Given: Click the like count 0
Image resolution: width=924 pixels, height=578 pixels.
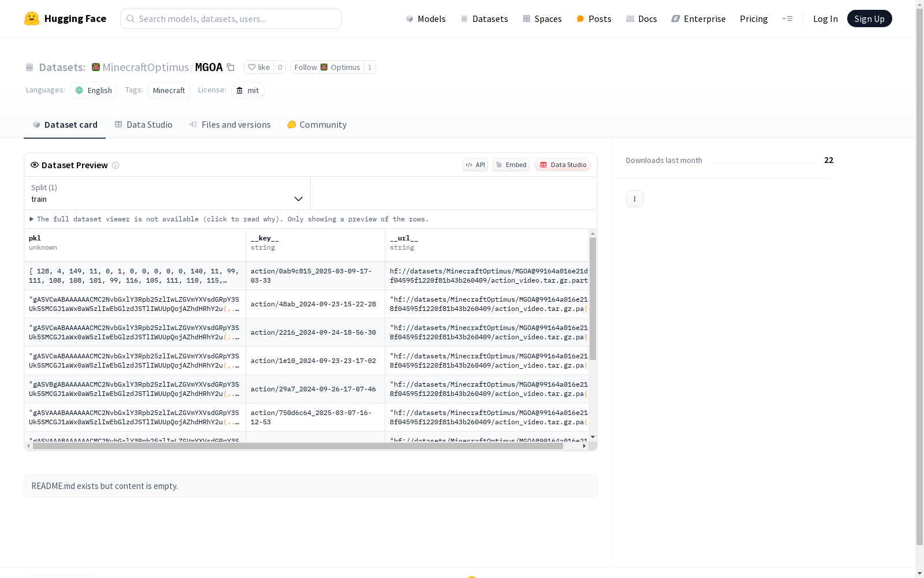Looking at the screenshot, I should pyautogui.click(x=280, y=67).
